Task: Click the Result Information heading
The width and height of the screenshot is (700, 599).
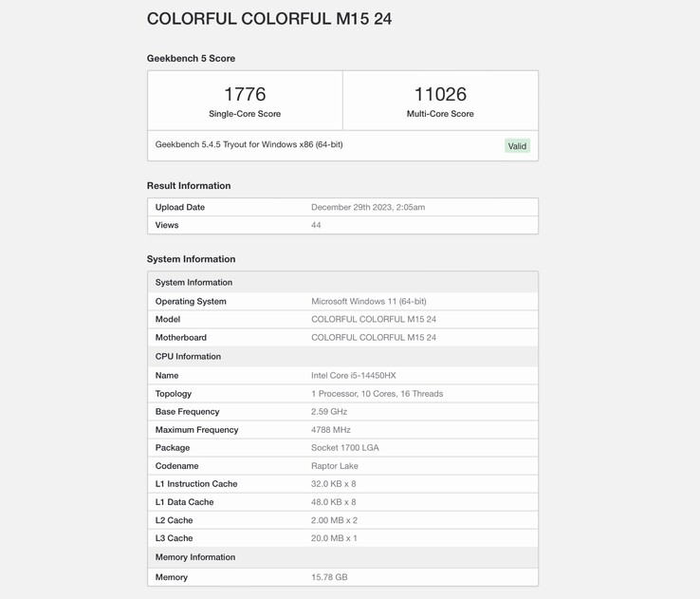Action: coord(189,186)
